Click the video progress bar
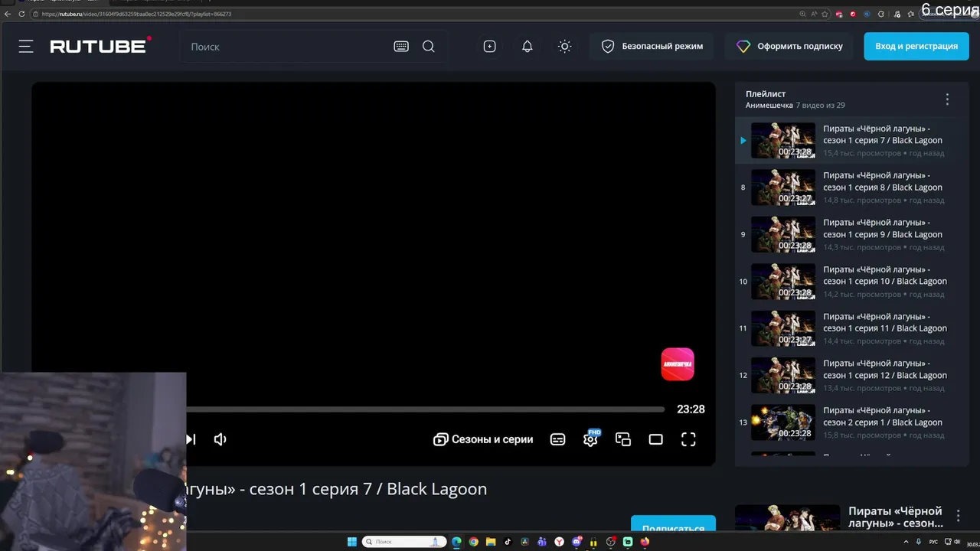 (x=426, y=409)
